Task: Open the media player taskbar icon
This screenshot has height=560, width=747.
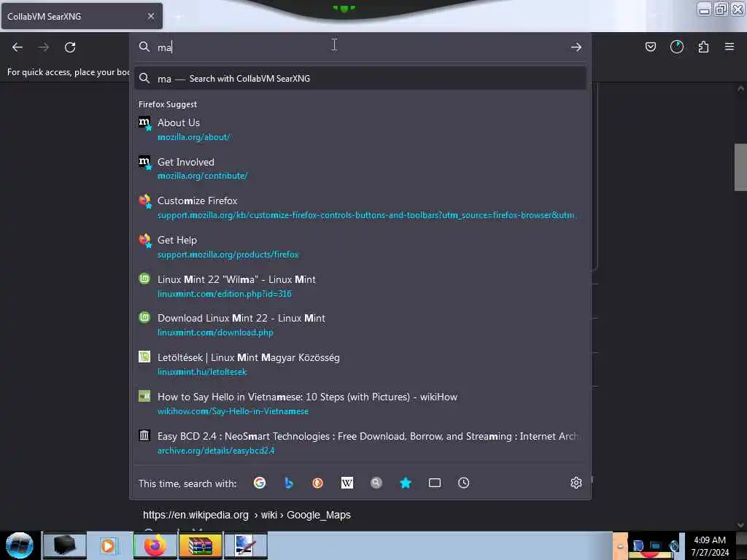Action: 108,545
